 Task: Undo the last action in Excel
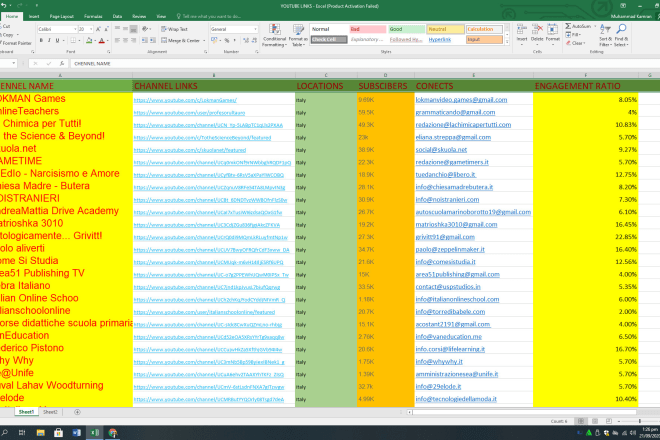4,6
